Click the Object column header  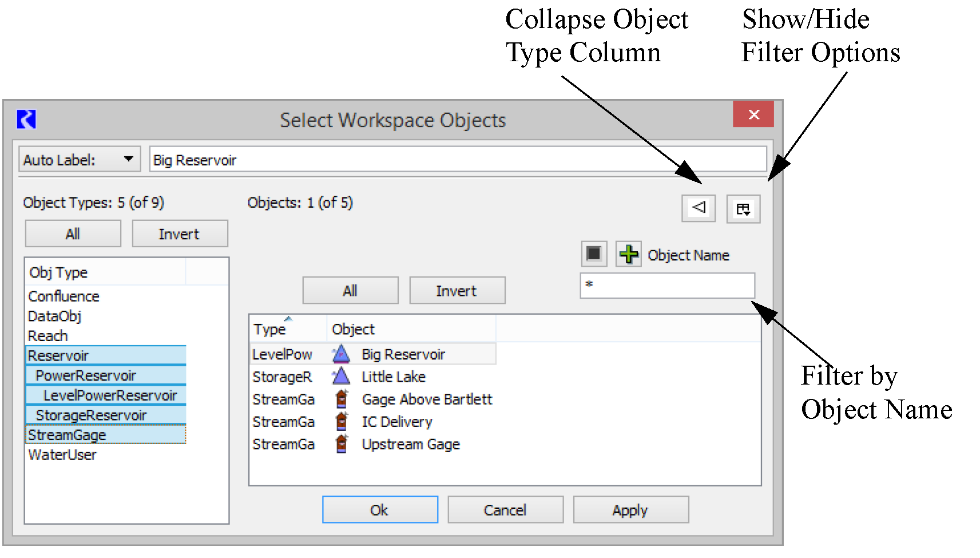coord(410,329)
